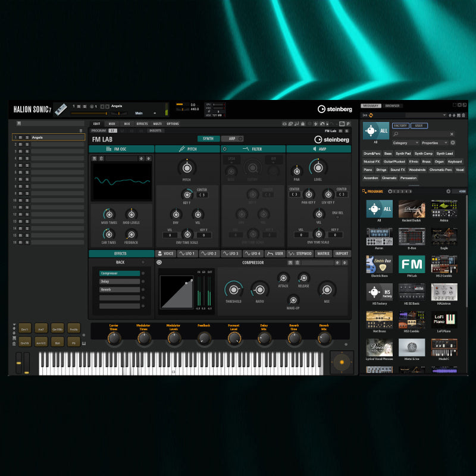The image size is (476, 476).
Task: Open the Main output selector dropdown
Action: tap(145, 113)
